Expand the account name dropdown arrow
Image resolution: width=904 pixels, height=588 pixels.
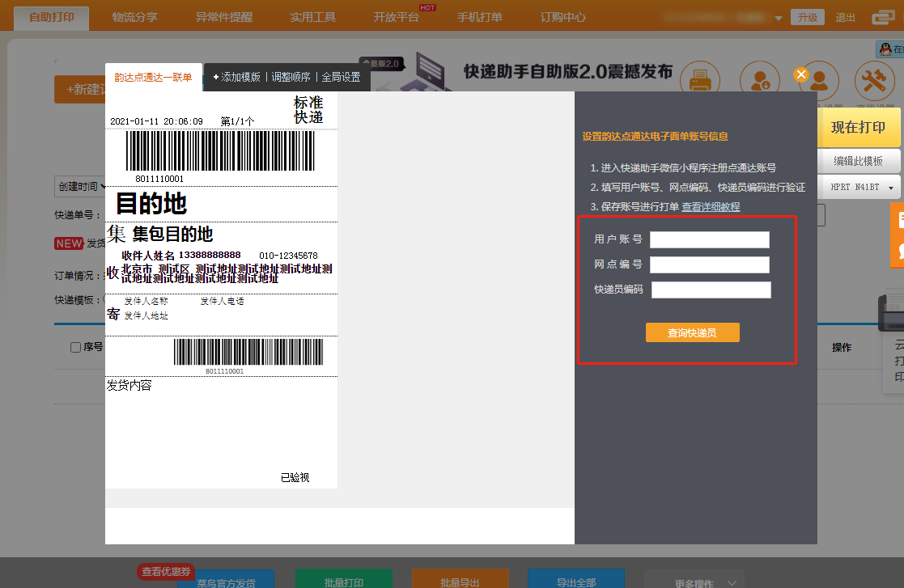[779, 18]
